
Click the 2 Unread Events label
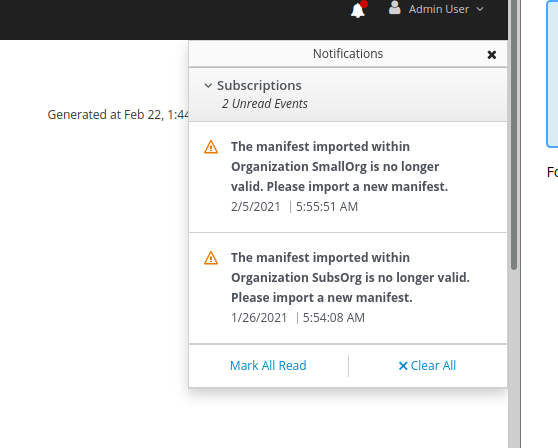(265, 104)
